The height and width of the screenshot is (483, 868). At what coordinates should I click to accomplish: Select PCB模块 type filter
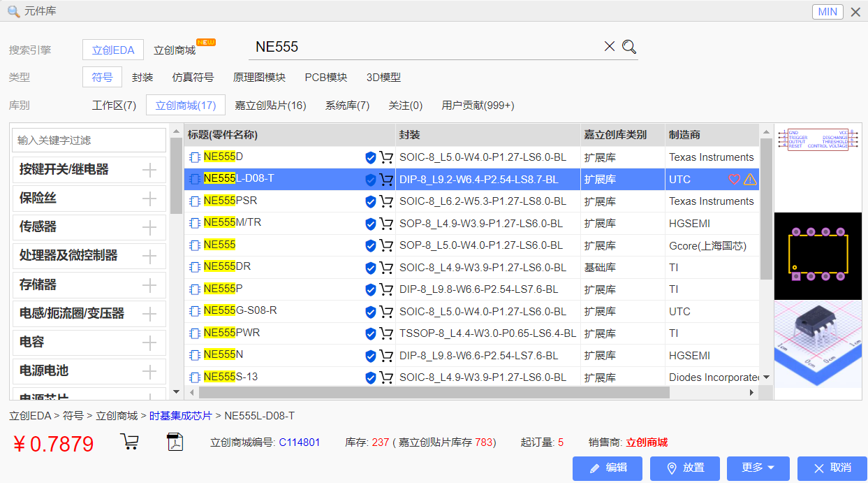326,78
